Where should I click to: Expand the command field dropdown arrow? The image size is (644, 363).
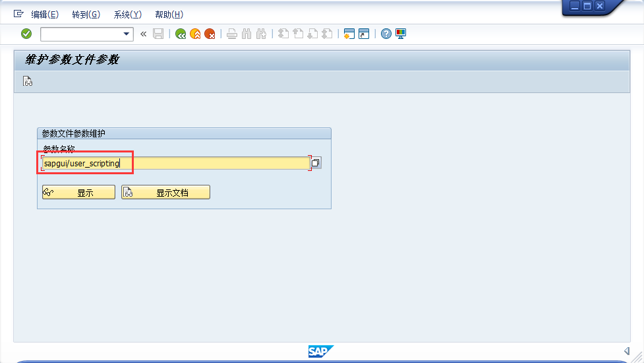[x=127, y=34]
